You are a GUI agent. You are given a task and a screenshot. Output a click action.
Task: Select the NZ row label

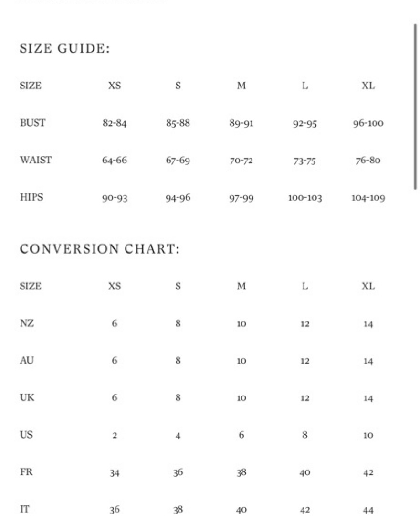27,323
